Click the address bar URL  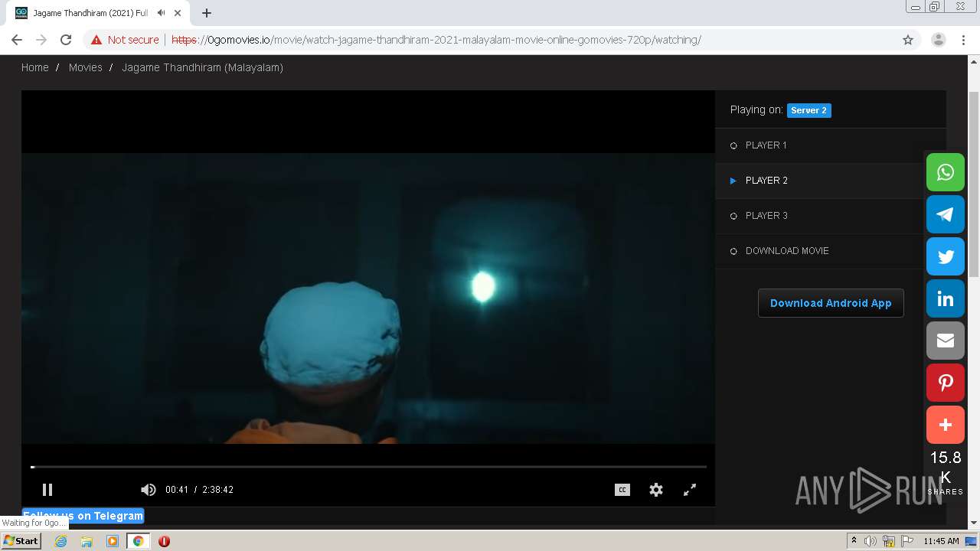tap(436, 40)
